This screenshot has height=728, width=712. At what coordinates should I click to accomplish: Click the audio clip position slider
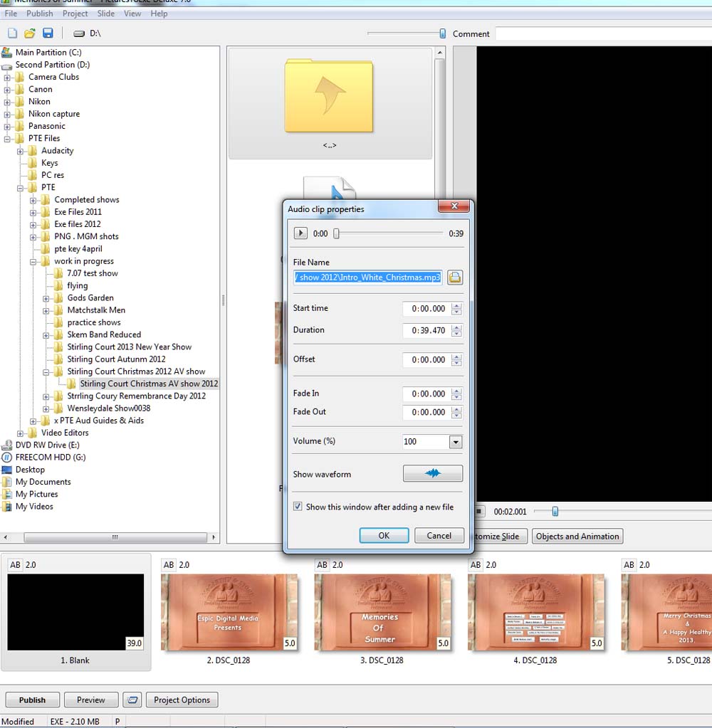(337, 233)
